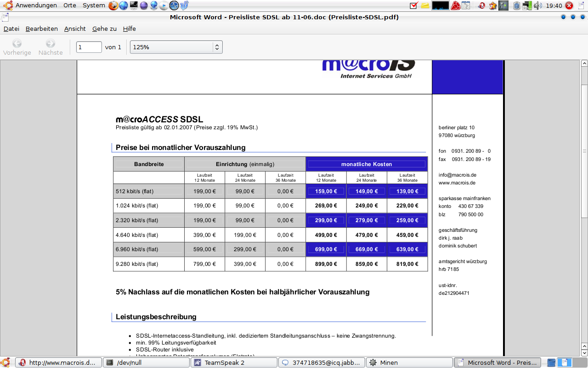This screenshot has height=368, width=588.
Task: Click the red ruby gem tray icon
Action: coord(455,6)
